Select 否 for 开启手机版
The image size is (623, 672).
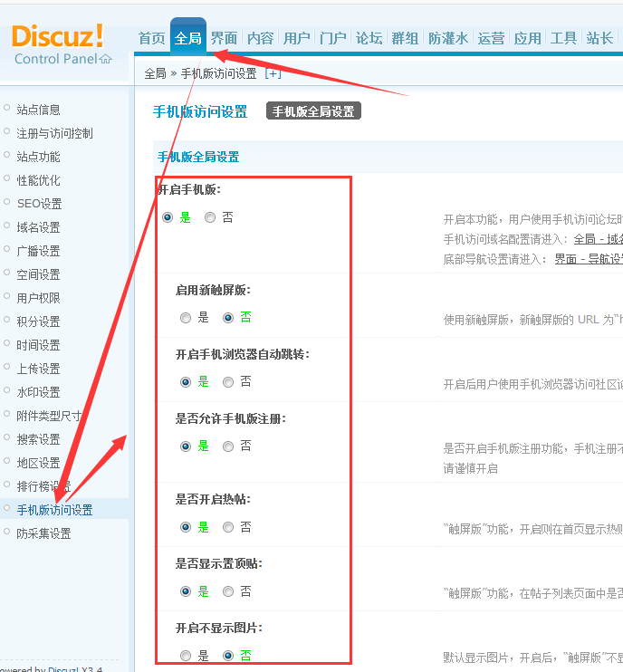[x=210, y=217]
